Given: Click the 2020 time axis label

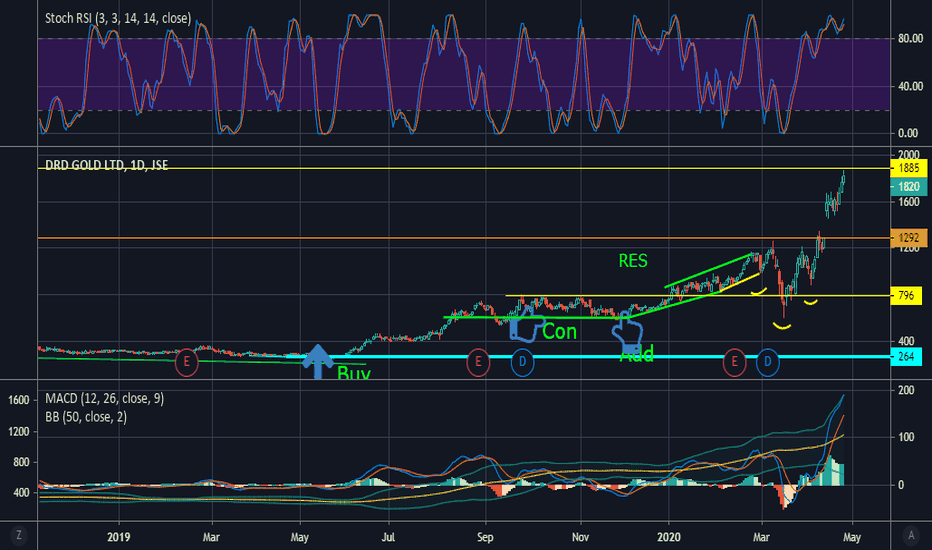Looking at the screenshot, I should [x=669, y=537].
